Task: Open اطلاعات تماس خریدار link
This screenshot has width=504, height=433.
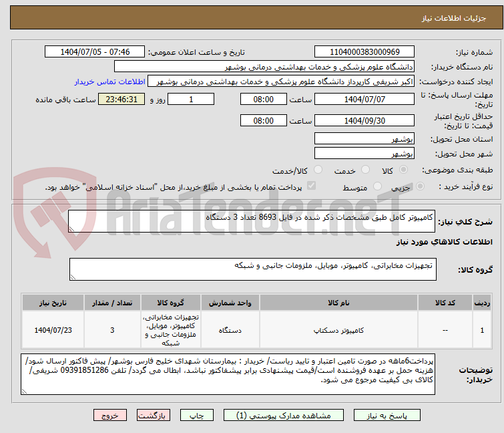Action: (110, 82)
